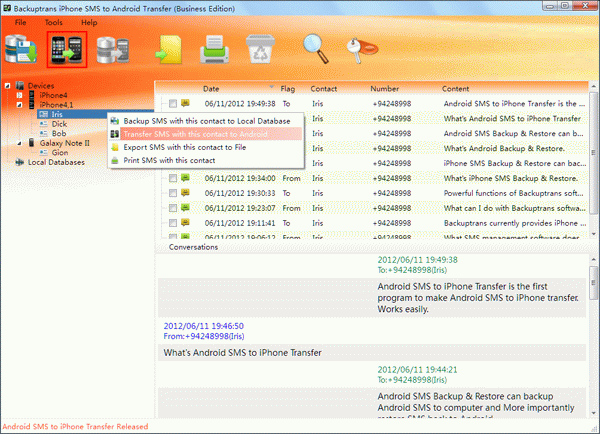Click the iPhone4 device icon in tree

click(32, 95)
